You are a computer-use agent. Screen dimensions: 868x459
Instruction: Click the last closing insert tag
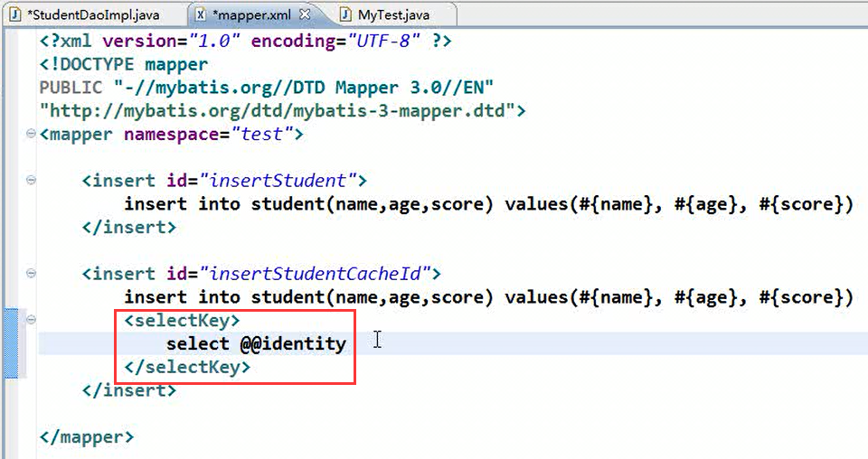coord(129,389)
